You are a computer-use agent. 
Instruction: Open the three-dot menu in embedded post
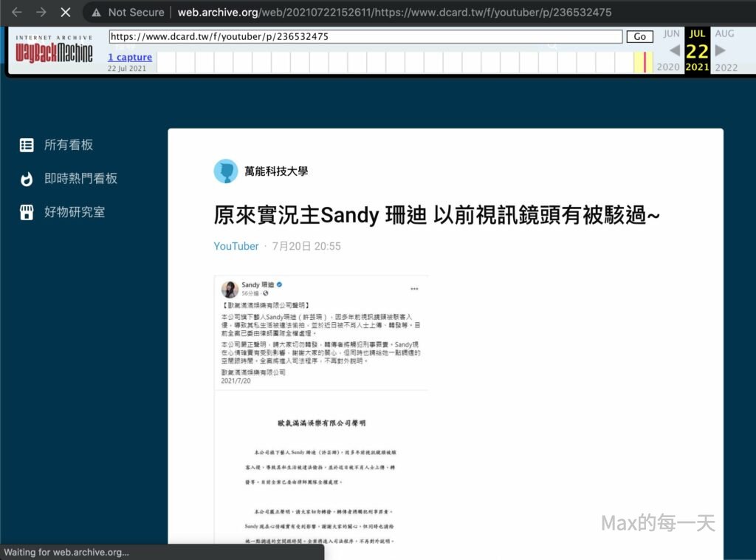coord(415,288)
